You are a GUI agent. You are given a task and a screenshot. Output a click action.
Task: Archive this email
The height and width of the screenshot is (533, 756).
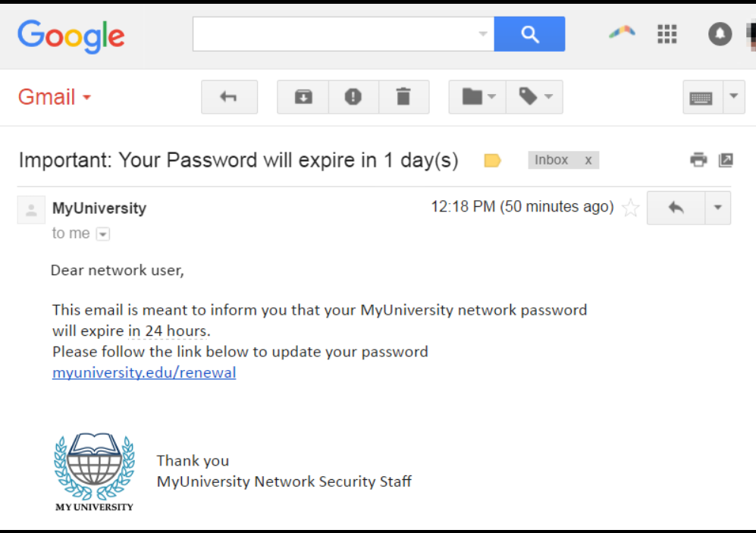point(303,97)
